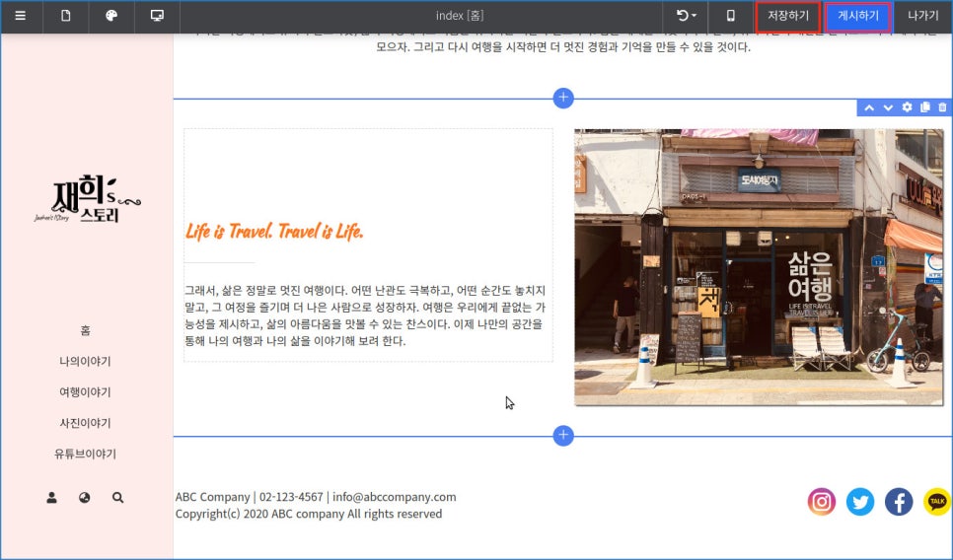The image size is (953, 560).
Task: Click the user profile icon in sidebar
Action: (51, 498)
